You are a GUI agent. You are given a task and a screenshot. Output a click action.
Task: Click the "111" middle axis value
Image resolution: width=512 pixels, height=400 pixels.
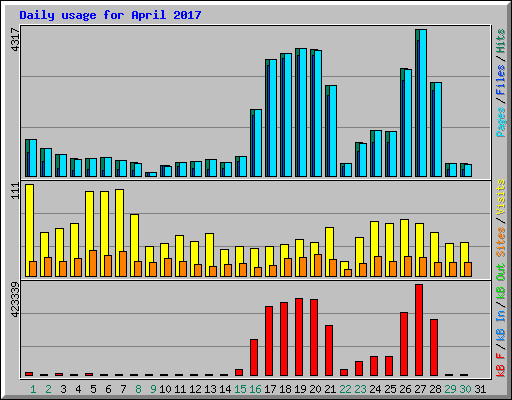click(15, 191)
